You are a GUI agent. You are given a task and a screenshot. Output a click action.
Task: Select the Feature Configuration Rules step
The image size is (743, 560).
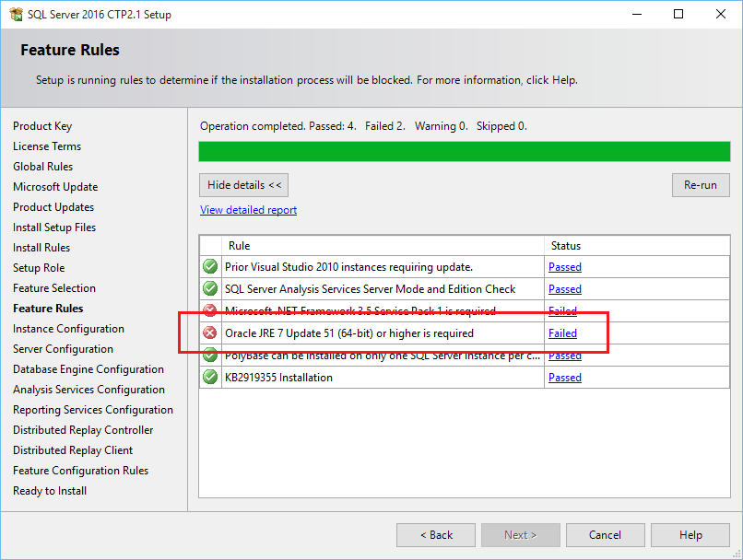point(80,471)
